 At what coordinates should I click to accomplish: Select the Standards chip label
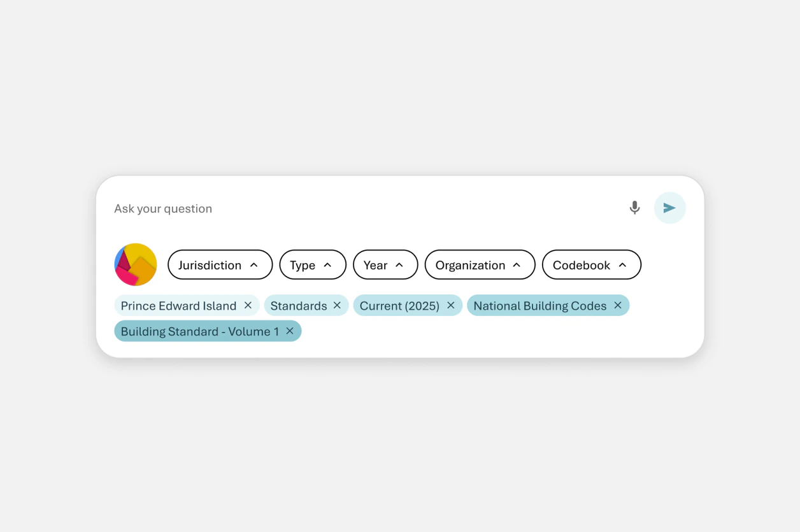[299, 306]
